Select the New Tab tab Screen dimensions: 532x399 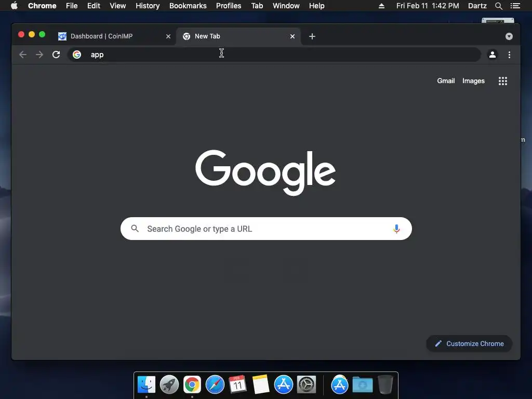point(238,36)
